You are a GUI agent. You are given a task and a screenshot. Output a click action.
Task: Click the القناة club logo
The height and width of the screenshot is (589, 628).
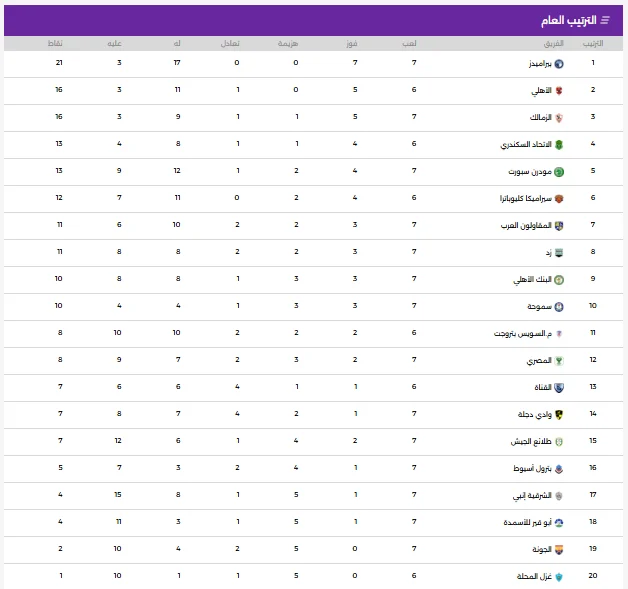coord(559,388)
